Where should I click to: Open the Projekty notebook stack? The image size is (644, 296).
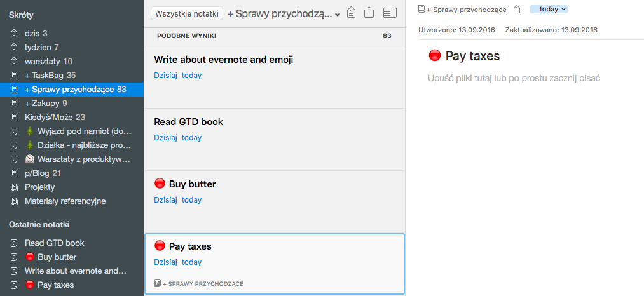pos(72,187)
